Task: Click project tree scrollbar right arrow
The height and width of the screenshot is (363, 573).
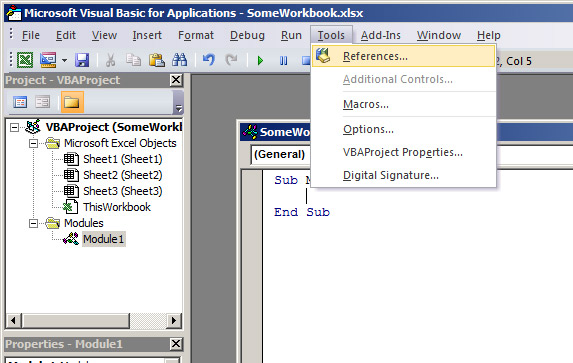Action: point(174,321)
